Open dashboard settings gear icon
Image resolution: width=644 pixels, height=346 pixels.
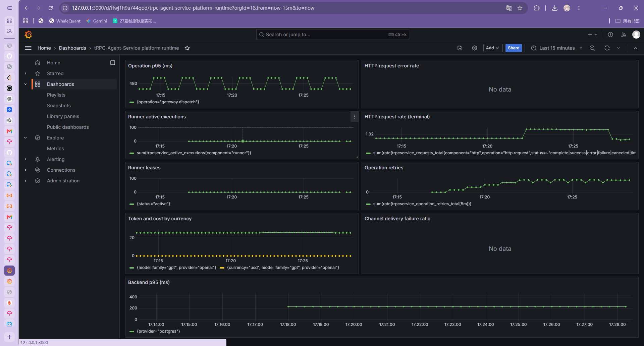[x=475, y=48]
